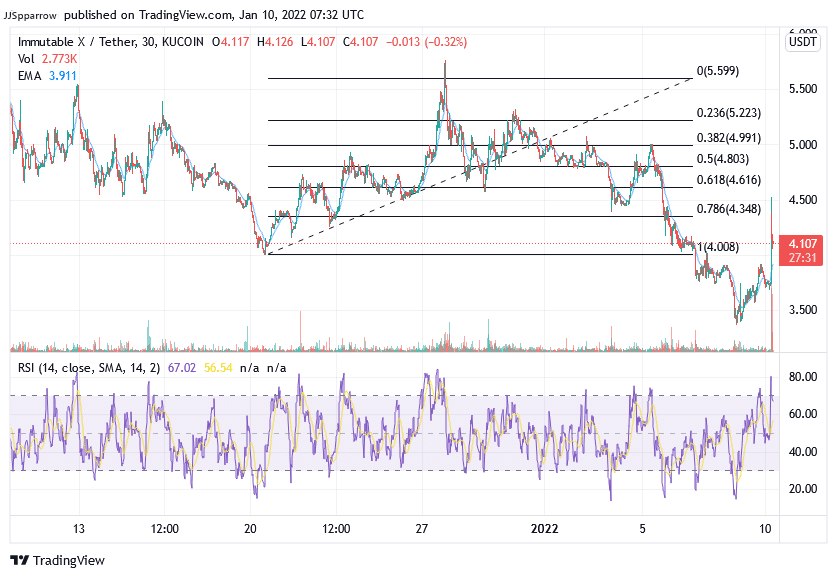Click the USDT currency label

(803, 42)
